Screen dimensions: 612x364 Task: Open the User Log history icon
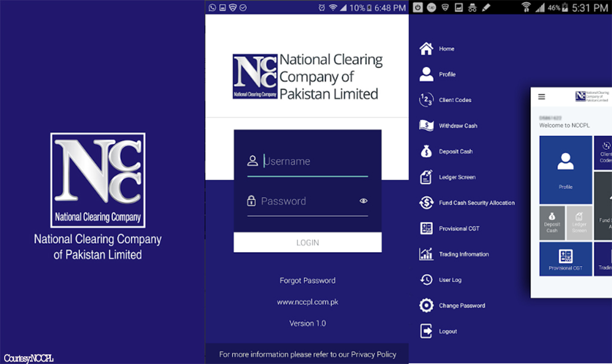coord(426,280)
